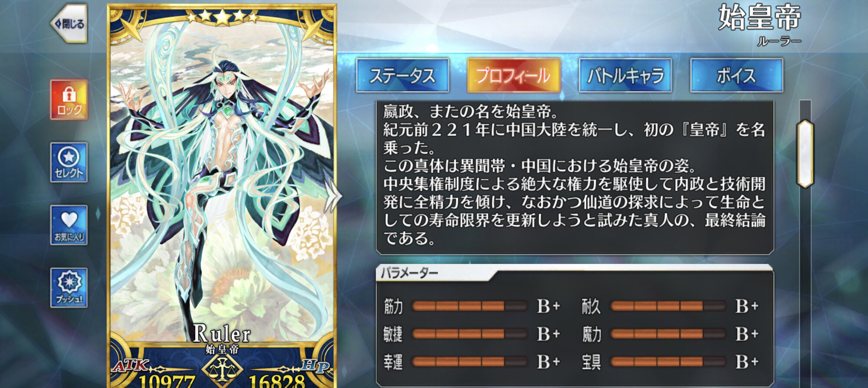Tap the five star rarity icons
The width and height of the screenshot is (868, 388).
222,17
